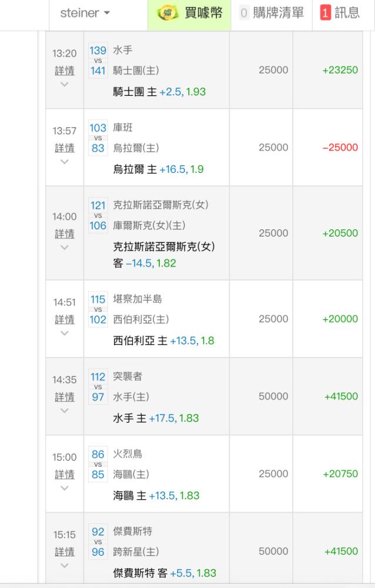Open the 訊息 tab
The width and height of the screenshot is (375, 588).
click(340, 13)
